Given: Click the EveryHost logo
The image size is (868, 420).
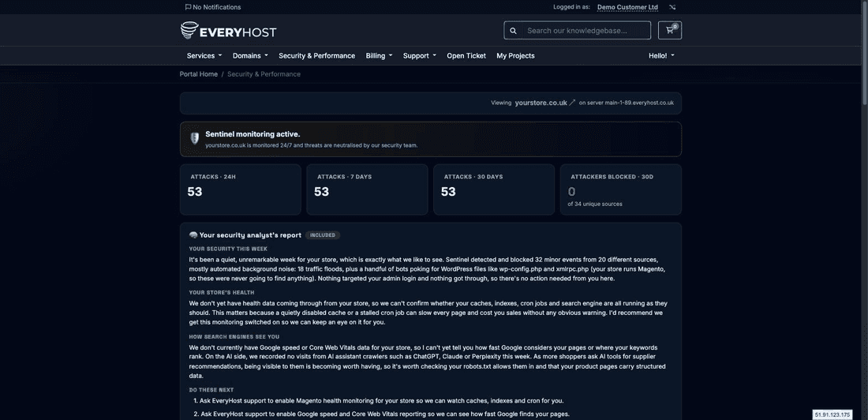Looking at the screenshot, I should pos(229,31).
